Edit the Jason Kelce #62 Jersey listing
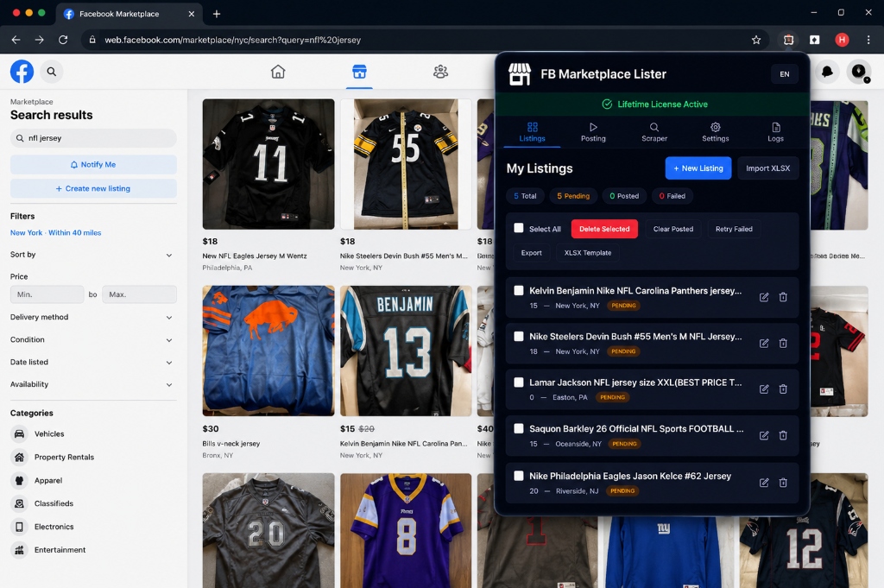 coord(764,483)
